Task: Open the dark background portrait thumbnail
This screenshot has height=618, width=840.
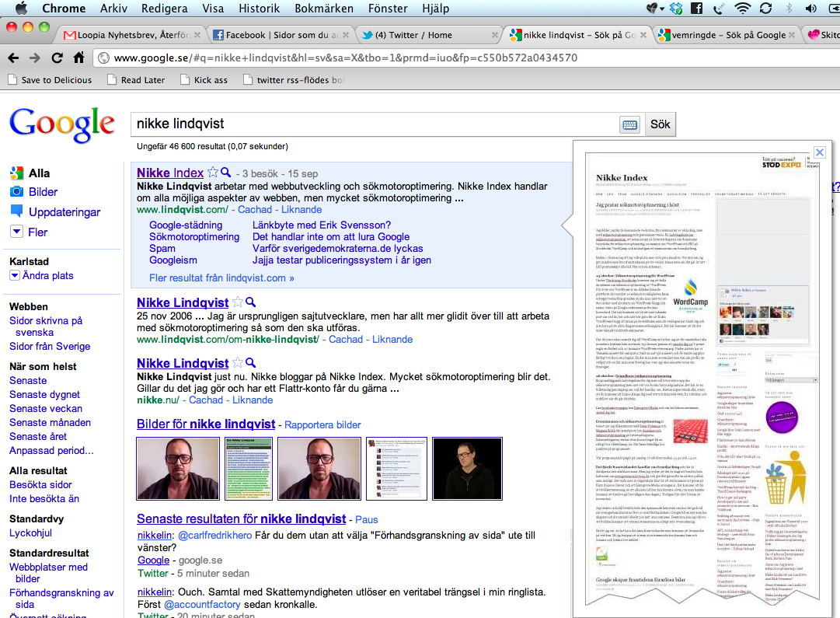Action: [467, 469]
